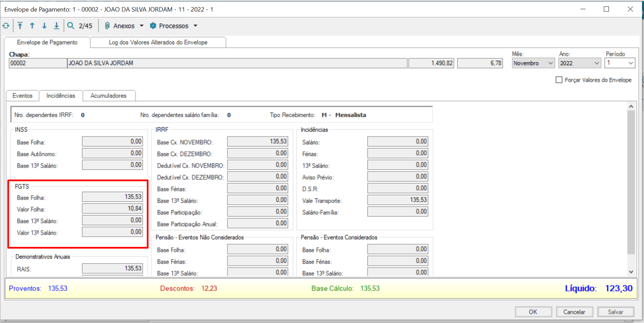The image size is (644, 323).
Task: Click the Líquido 123,30 value
Action: [618, 288]
